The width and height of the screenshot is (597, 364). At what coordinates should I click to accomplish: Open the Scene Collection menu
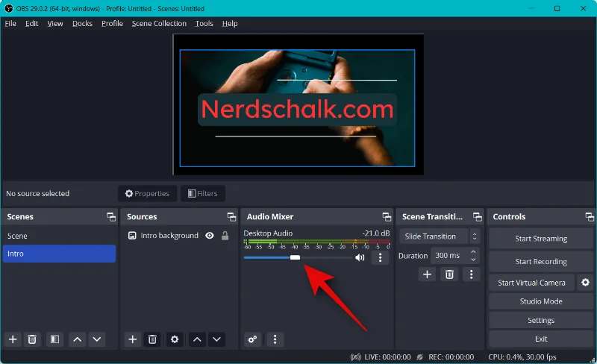point(159,24)
